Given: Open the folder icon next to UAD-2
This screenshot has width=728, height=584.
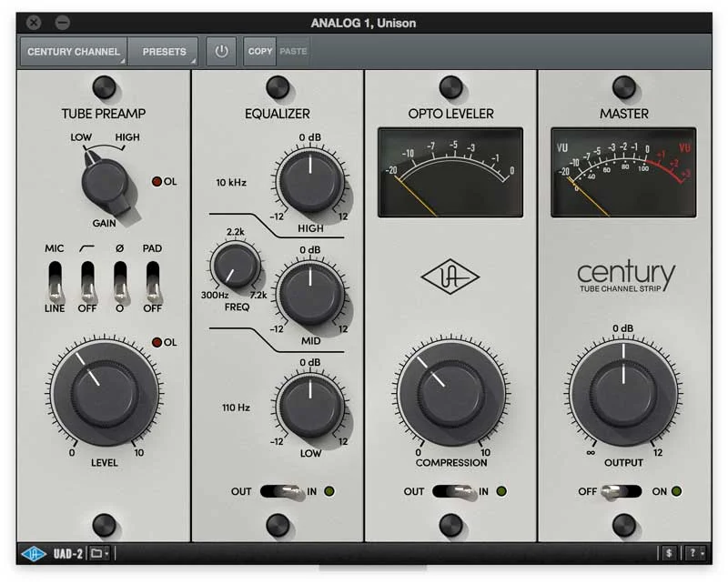Looking at the screenshot, I should [x=99, y=553].
